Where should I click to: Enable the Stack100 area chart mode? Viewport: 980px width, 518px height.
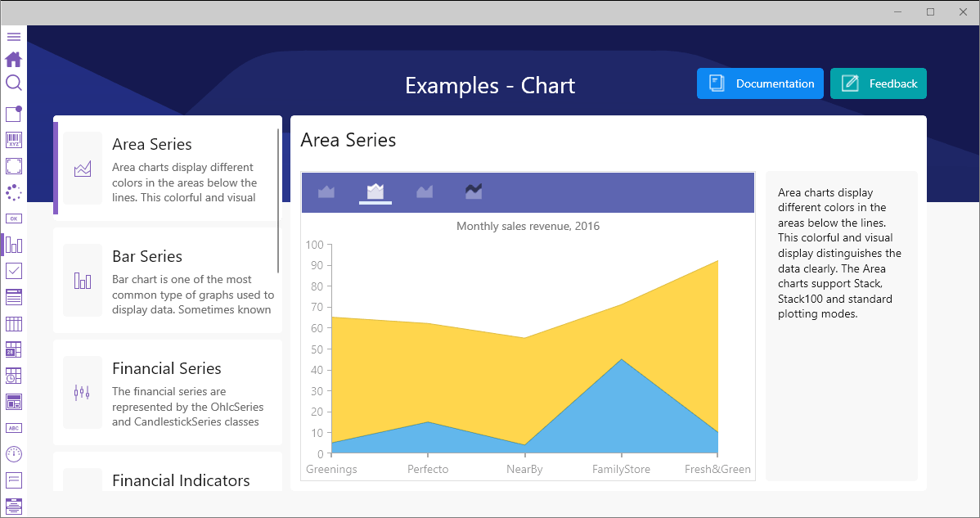tap(424, 191)
